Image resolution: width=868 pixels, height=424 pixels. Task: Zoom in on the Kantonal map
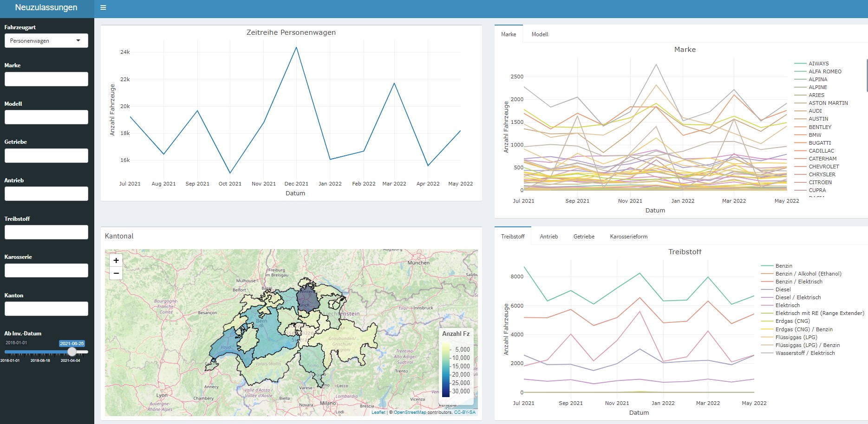tap(116, 260)
